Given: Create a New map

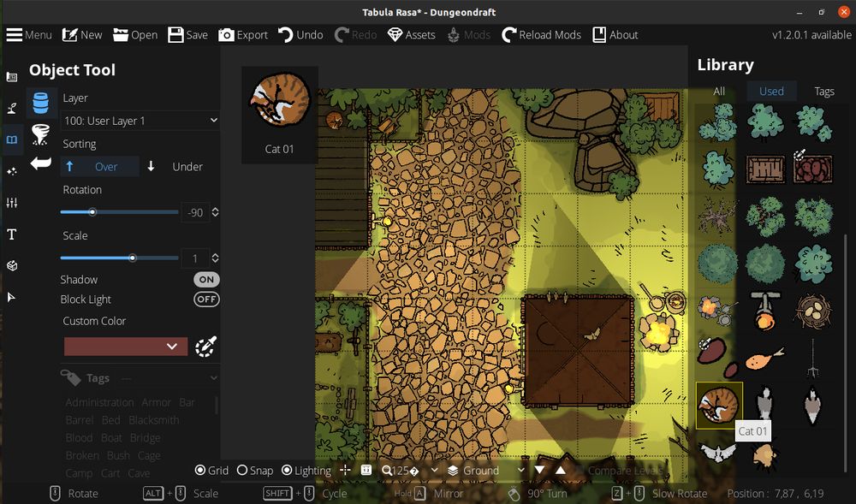Looking at the screenshot, I should pyautogui.click(x=82, y=35).
